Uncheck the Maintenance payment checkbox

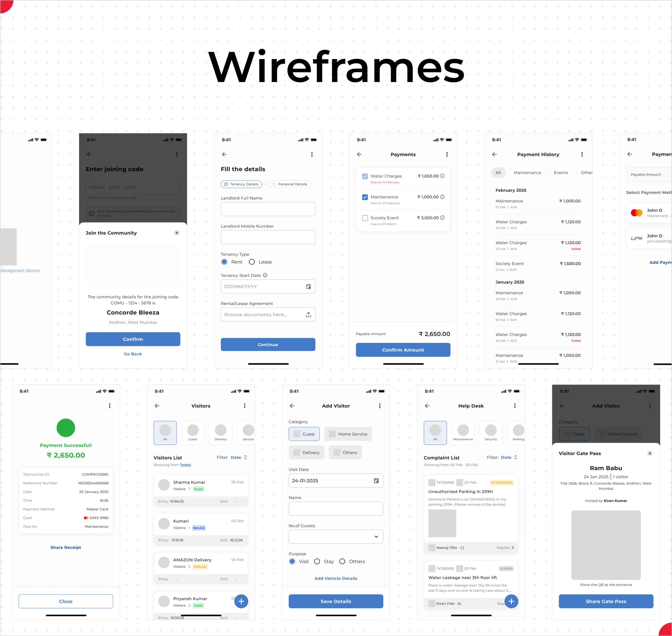(365, 197)
